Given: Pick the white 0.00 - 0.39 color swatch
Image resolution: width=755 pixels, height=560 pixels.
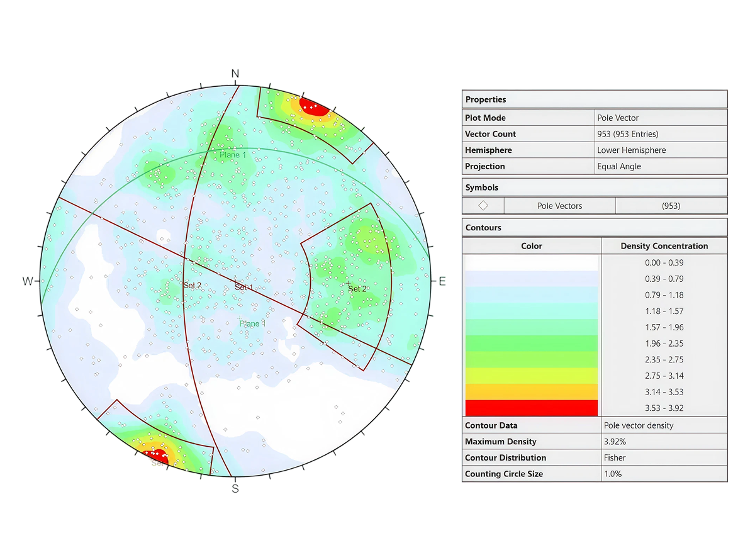Looking at the screenshot, I should click(x=531, y=262).
